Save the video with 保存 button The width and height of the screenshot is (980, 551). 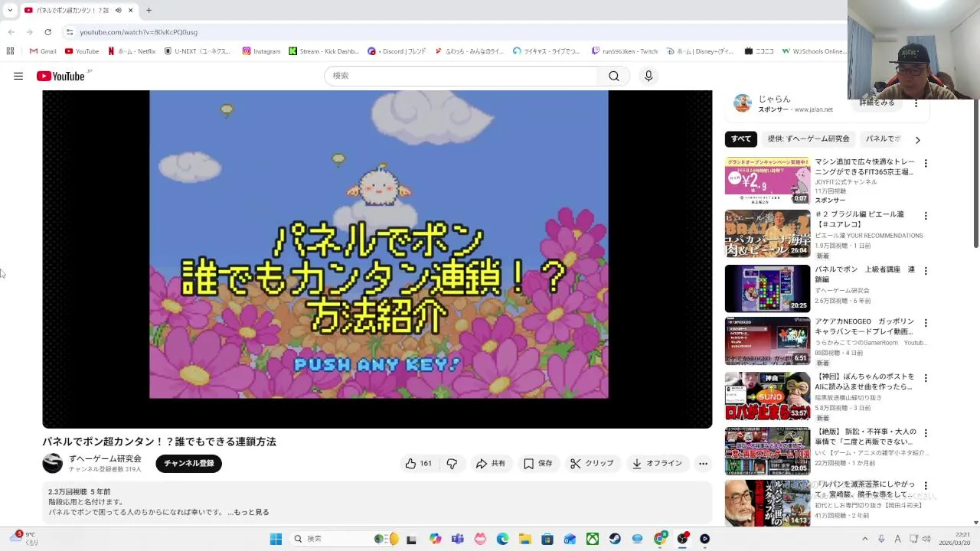tap(538, 464)
